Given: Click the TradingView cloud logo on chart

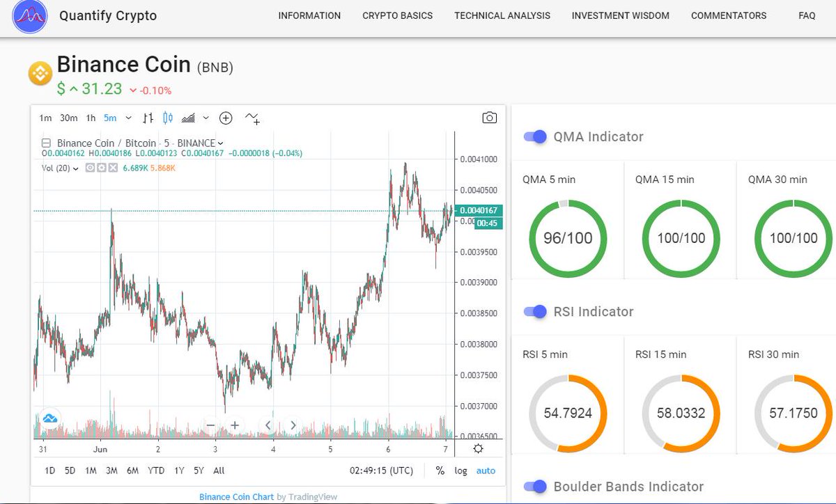Looking at the screenshot, I should click(51, 418).
